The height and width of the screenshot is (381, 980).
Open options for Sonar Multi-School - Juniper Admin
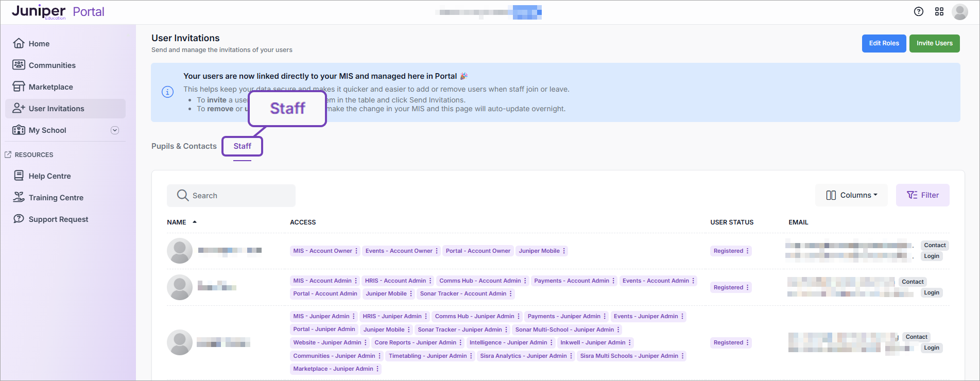(618, 330)
